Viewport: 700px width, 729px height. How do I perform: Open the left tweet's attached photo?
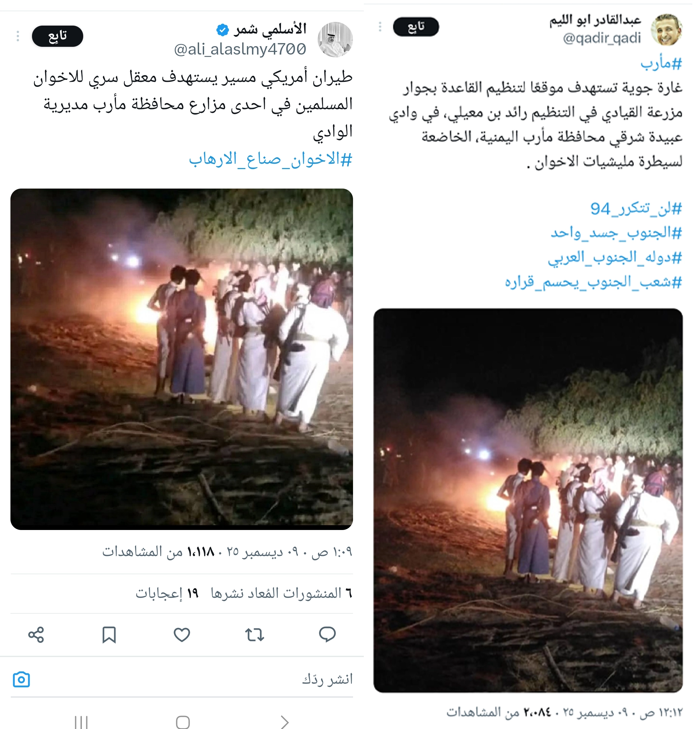tap(182, 359)
